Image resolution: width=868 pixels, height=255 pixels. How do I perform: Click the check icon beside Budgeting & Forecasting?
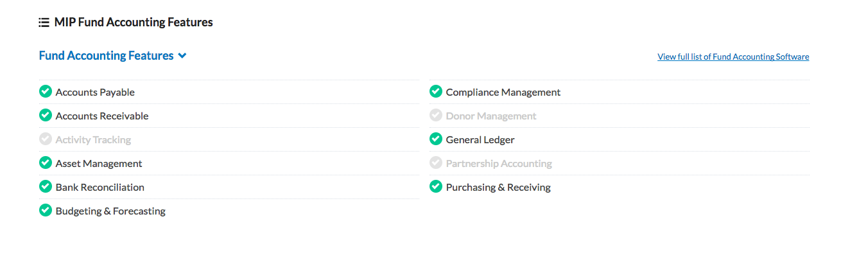[x=45, y=210]
